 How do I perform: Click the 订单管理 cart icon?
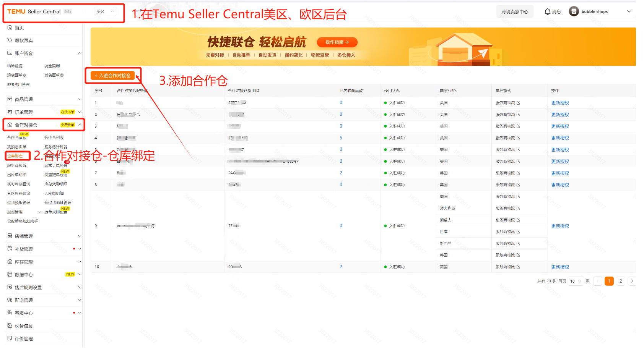pos(10,112)
